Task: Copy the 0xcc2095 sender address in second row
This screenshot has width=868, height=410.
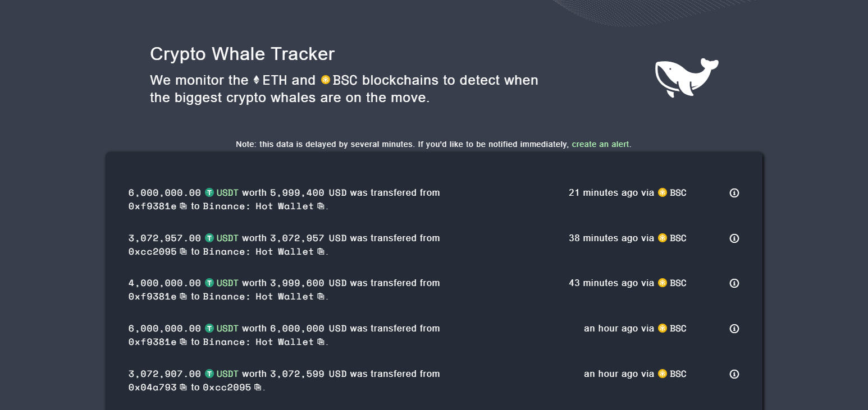Action: point(183,252)
